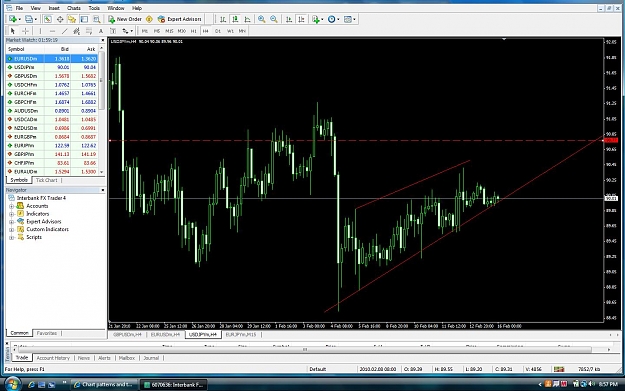Expand the Scripts tree node
This screenshot has width=625, height=391.
12,237
